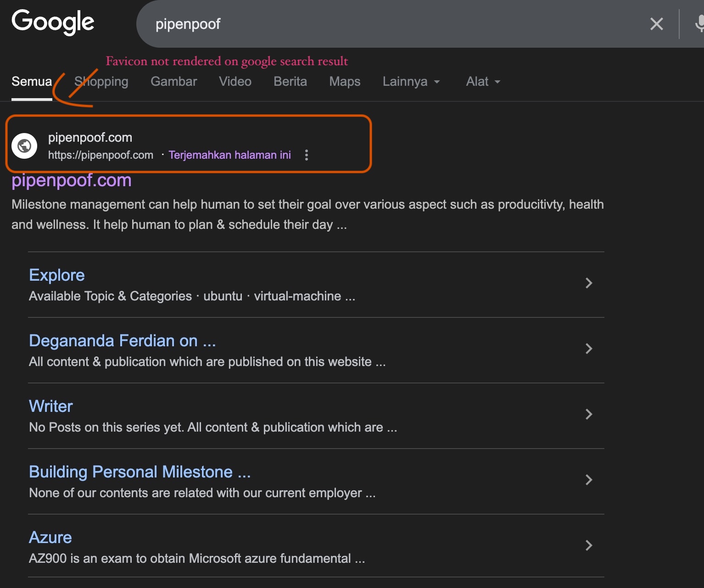The width and height of the screenshot is (704, 588).
Task: Click the chevron beside Building Personal Milestone
Action: point(589,480)
